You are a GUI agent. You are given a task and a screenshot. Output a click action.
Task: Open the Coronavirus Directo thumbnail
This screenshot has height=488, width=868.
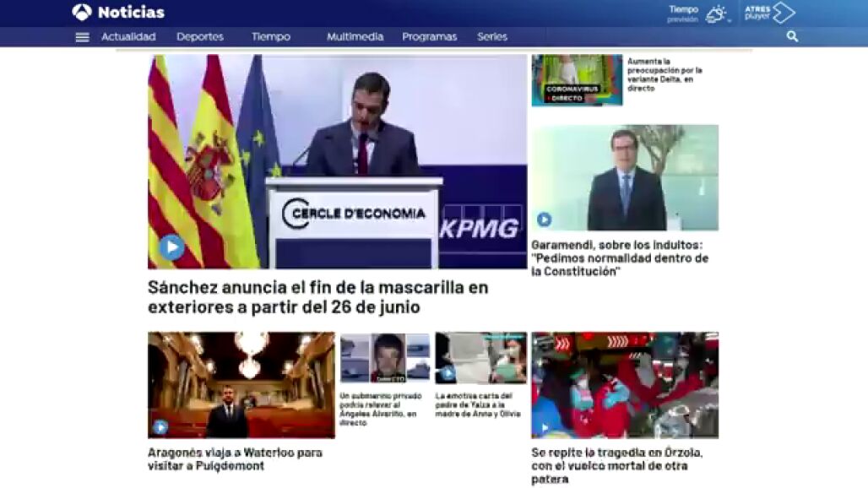577,80
